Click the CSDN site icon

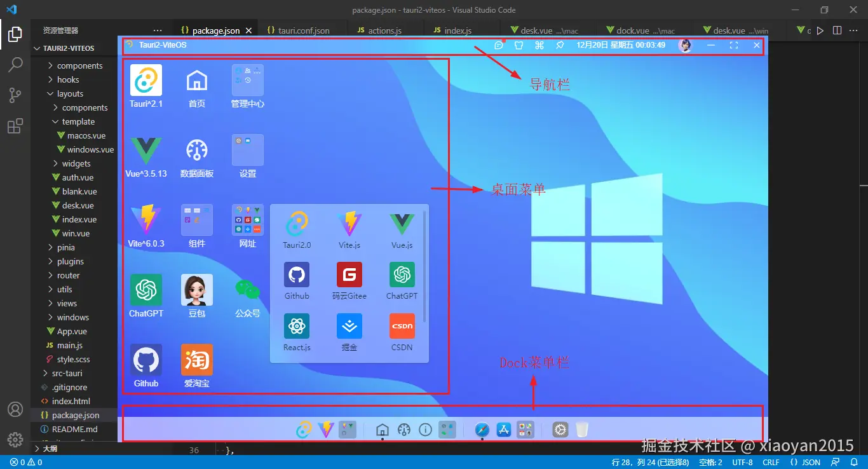click(402, 326)
